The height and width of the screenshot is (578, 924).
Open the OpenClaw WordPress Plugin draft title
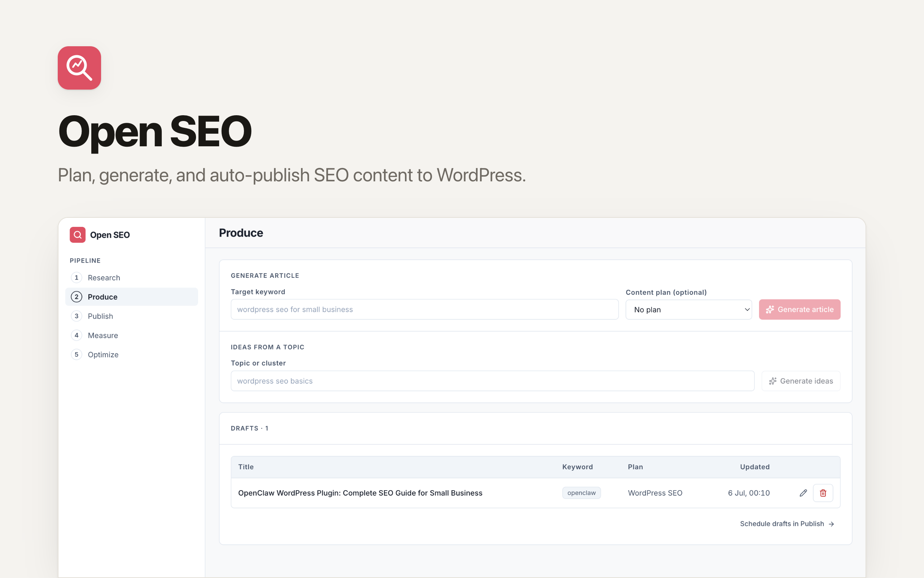pos(361,493)
